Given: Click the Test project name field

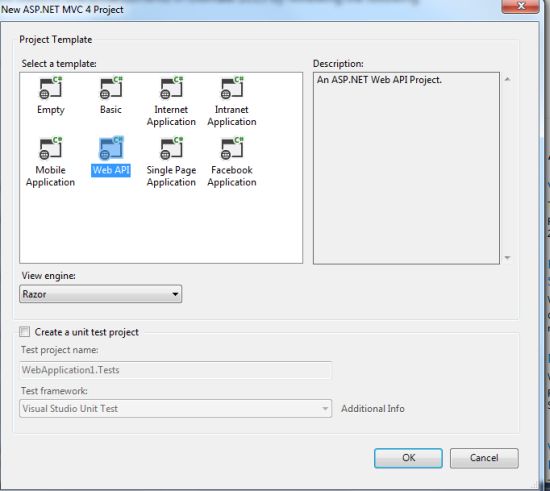Looking at the screenshot, I should coord(175,370).
